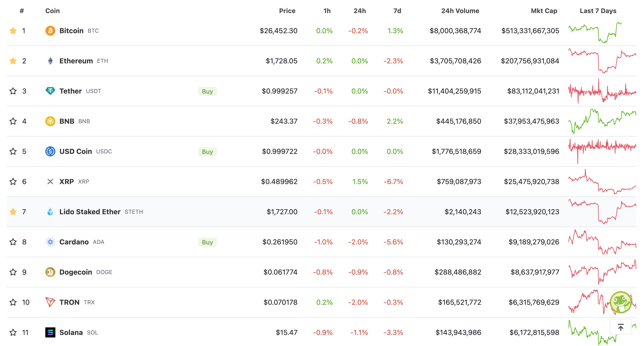The image size is (644, 346).
Task: Open the XRP coin page
Action: point(66,182)
